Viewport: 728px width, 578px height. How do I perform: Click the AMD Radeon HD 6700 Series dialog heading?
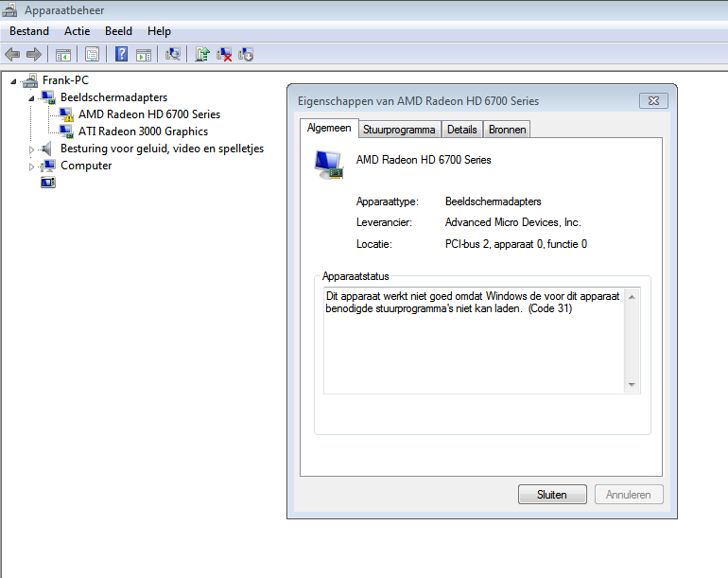click(424, 160)
